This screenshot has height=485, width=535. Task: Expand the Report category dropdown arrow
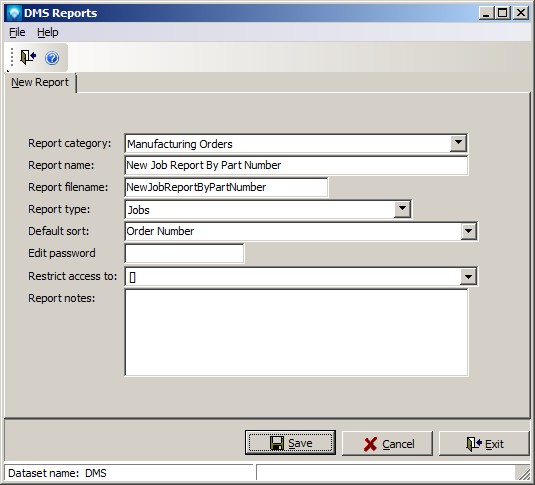(458, 143)
